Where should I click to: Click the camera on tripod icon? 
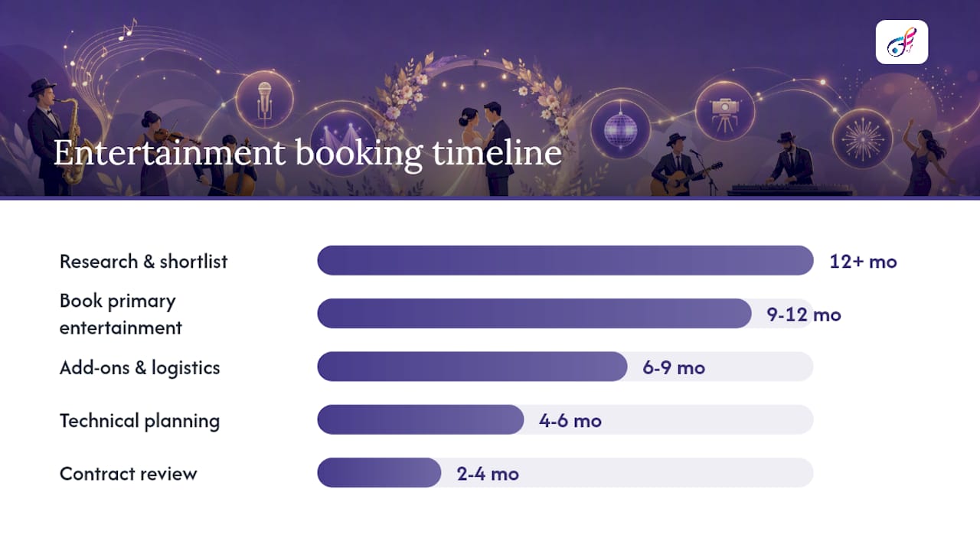724,112
